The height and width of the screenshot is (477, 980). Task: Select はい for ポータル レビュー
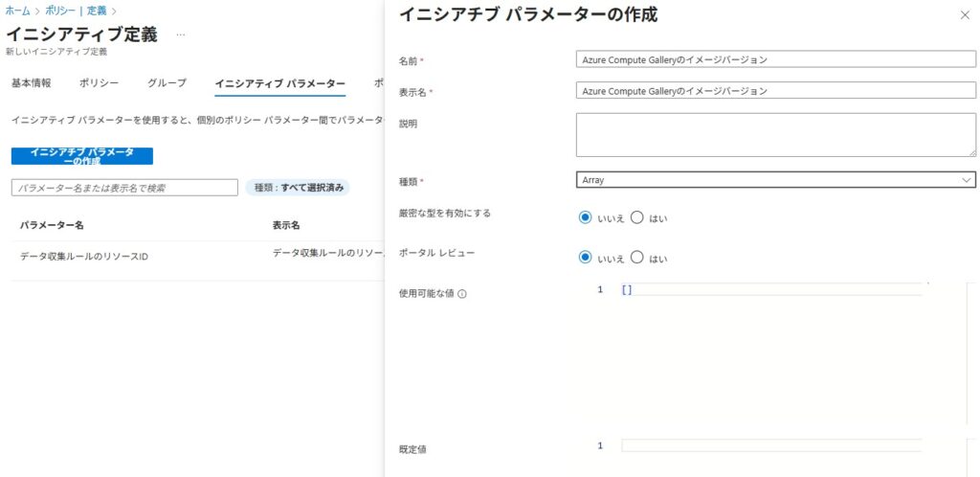(637, 258)
